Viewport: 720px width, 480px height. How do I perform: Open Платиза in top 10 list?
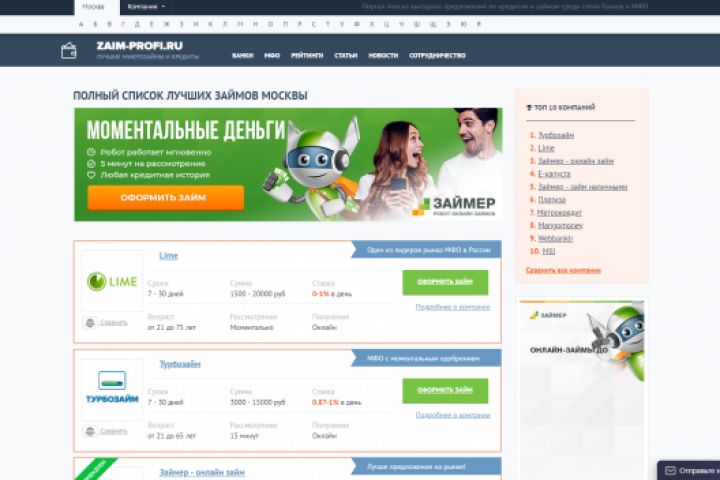pos(552,199)
